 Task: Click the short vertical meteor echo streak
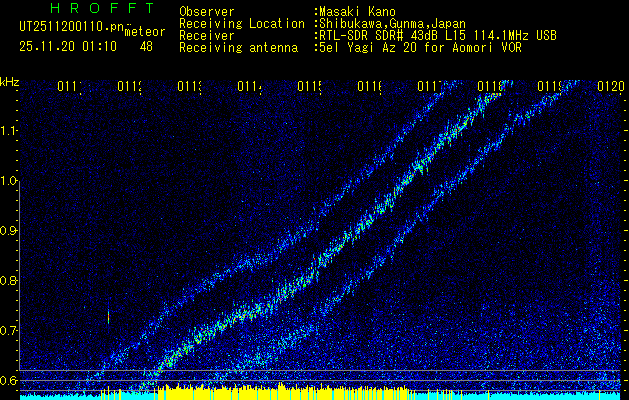[108, 317]
